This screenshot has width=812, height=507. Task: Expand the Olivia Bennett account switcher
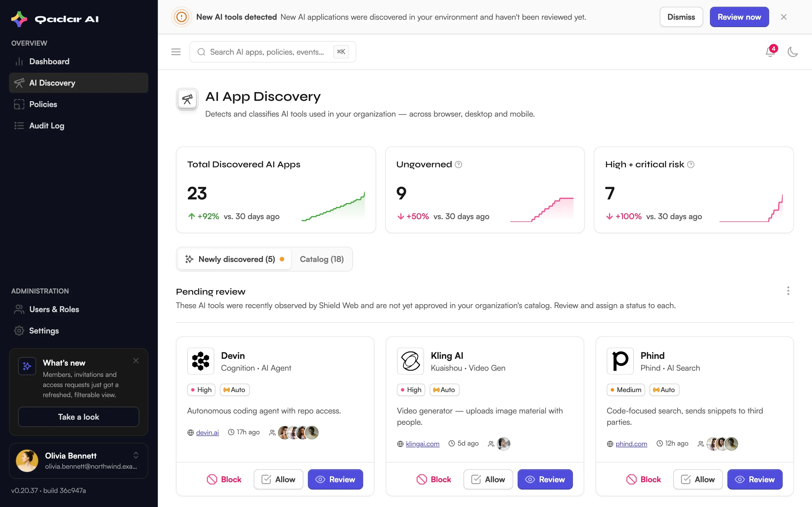click(x=136, y=455)
